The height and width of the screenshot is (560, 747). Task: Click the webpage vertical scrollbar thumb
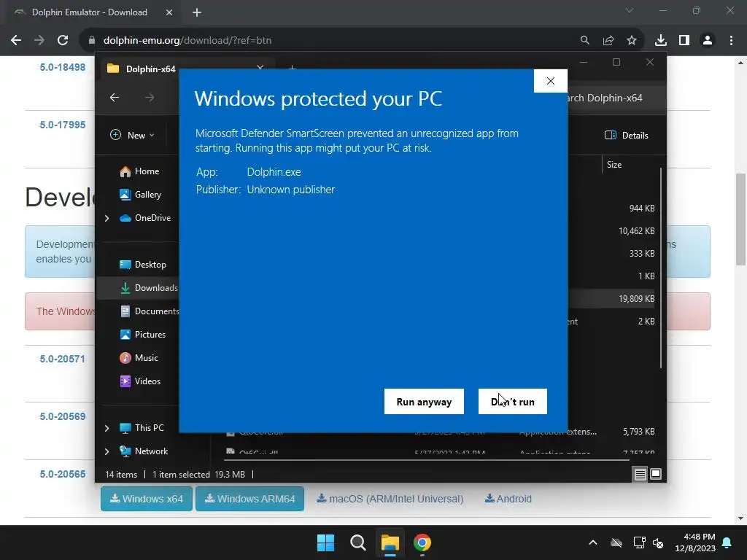pyautogui.click(x=740, y=219)
